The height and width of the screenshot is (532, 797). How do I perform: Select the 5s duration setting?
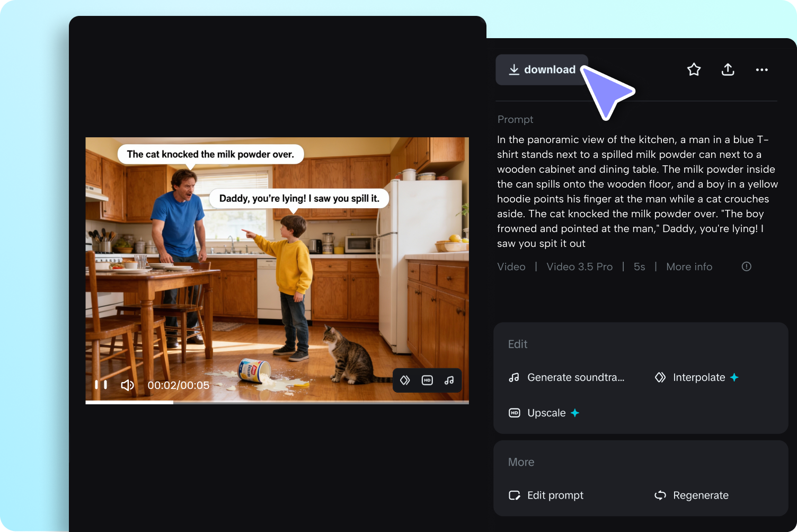639,267
